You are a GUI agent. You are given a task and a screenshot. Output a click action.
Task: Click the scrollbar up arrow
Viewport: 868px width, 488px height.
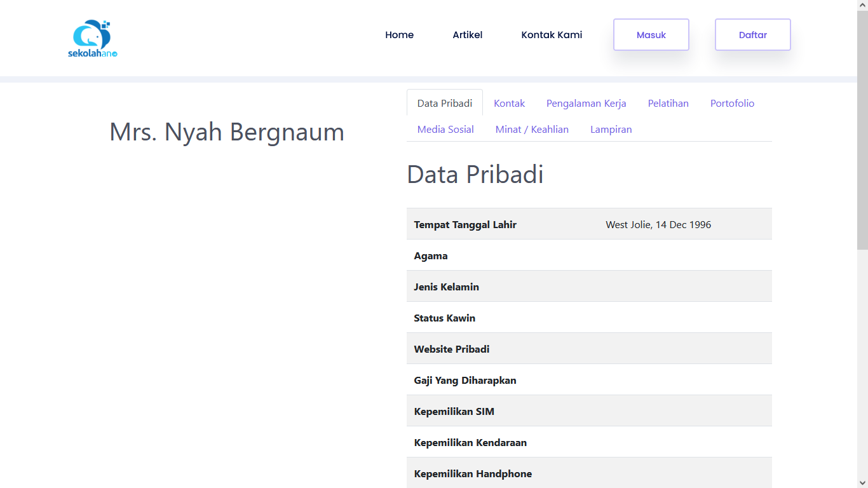(x=862, y=5)
